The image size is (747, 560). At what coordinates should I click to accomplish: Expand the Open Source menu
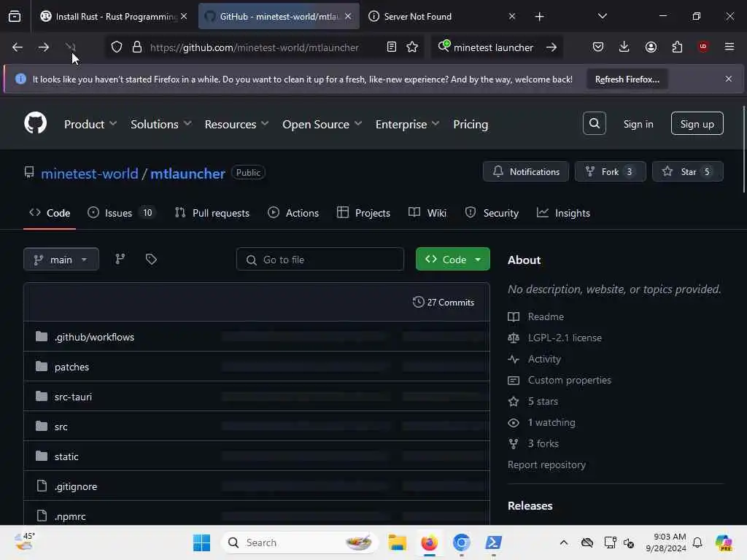point(322,124)
